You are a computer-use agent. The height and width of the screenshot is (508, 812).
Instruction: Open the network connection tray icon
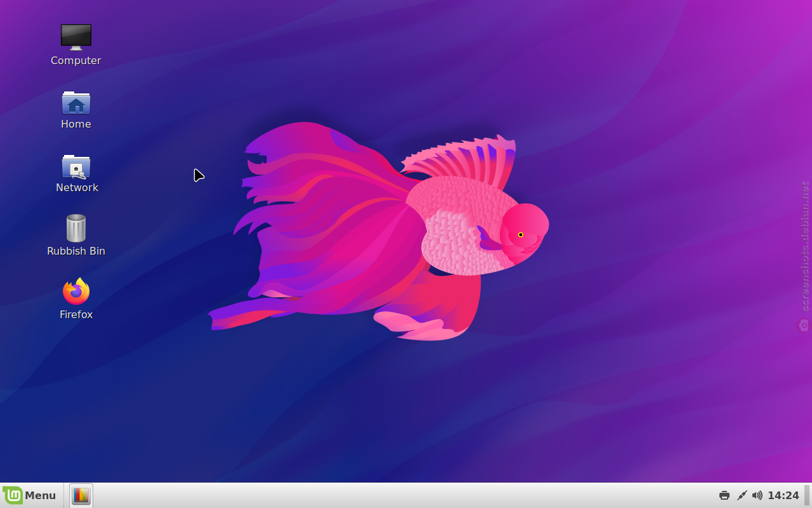[741, 495]
